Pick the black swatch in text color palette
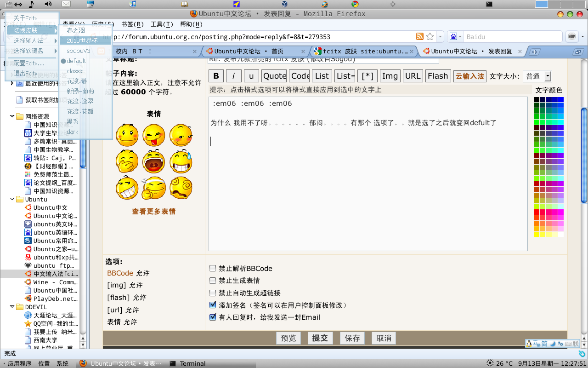 pos(537,100)
